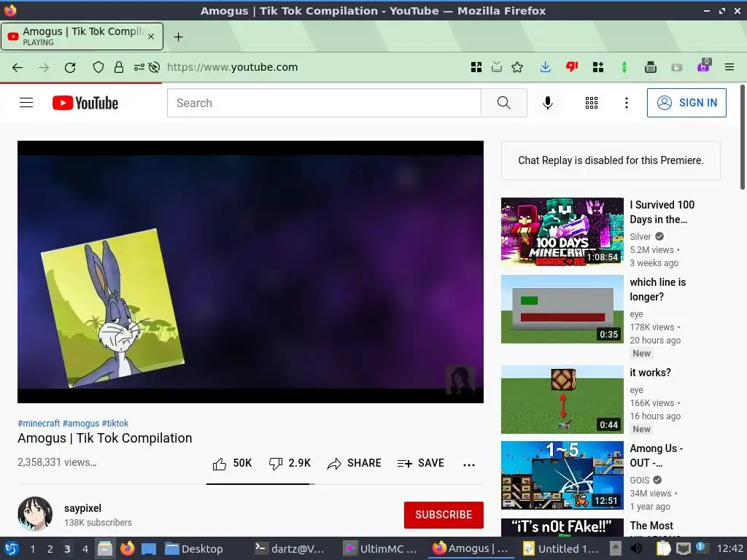Search with your voice microphone icon

[x=548, y=103]
